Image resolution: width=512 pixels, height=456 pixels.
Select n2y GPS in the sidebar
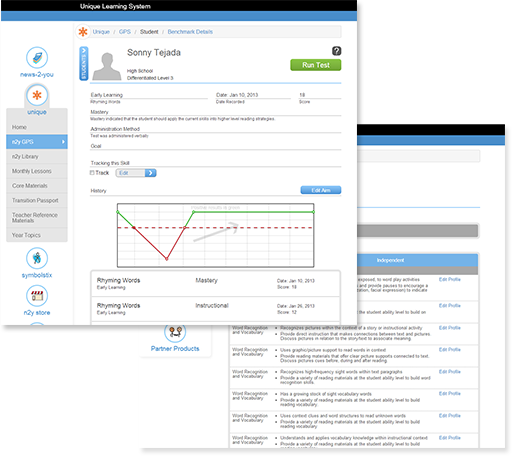(x=37, y=142)
